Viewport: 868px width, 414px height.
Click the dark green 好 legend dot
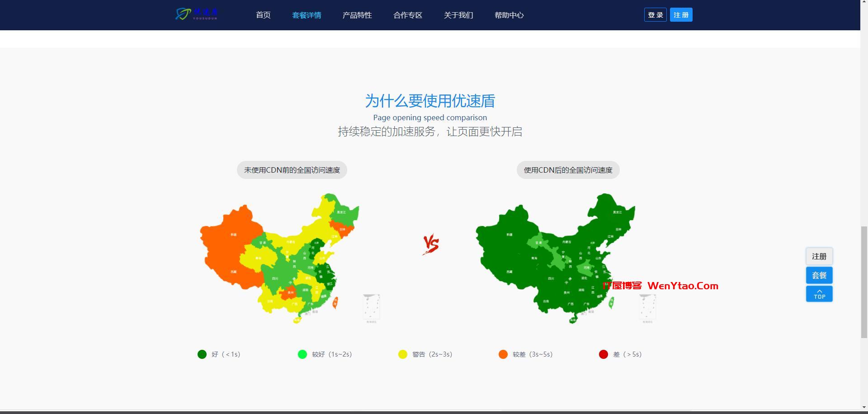coord(202,354)
